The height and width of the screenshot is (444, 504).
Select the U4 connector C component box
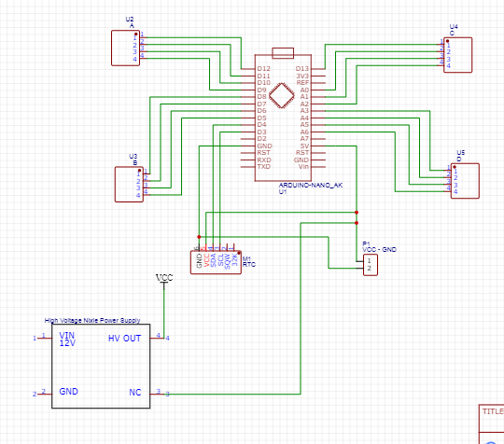(457, 55)
